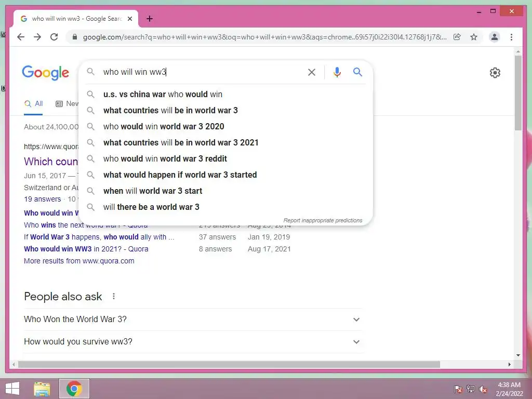This screenshot has height=399, width=532.
Task: Open 'If World War 3 happens, who would ally with' link
Action: click(99, 237)
